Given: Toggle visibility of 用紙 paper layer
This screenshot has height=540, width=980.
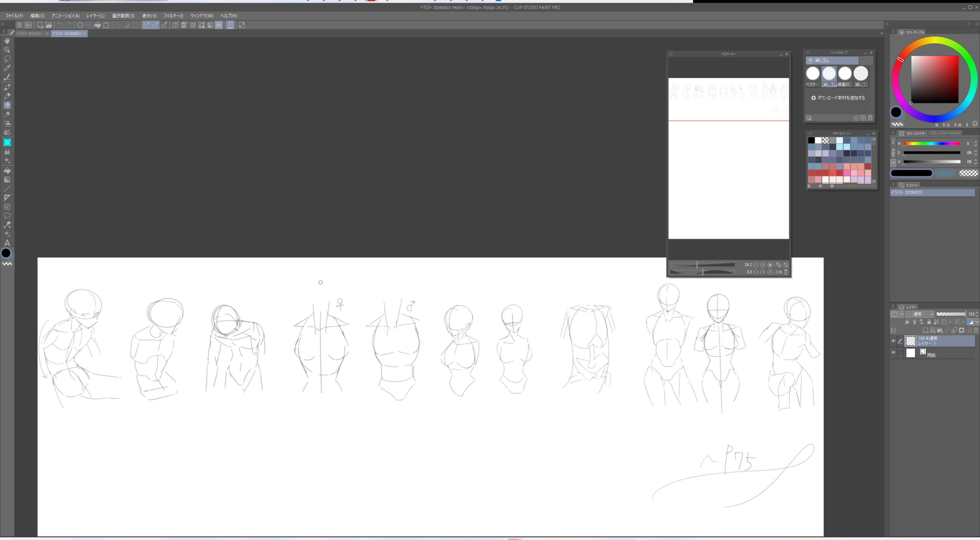Looking at the screenshot, I should point(893,353).
